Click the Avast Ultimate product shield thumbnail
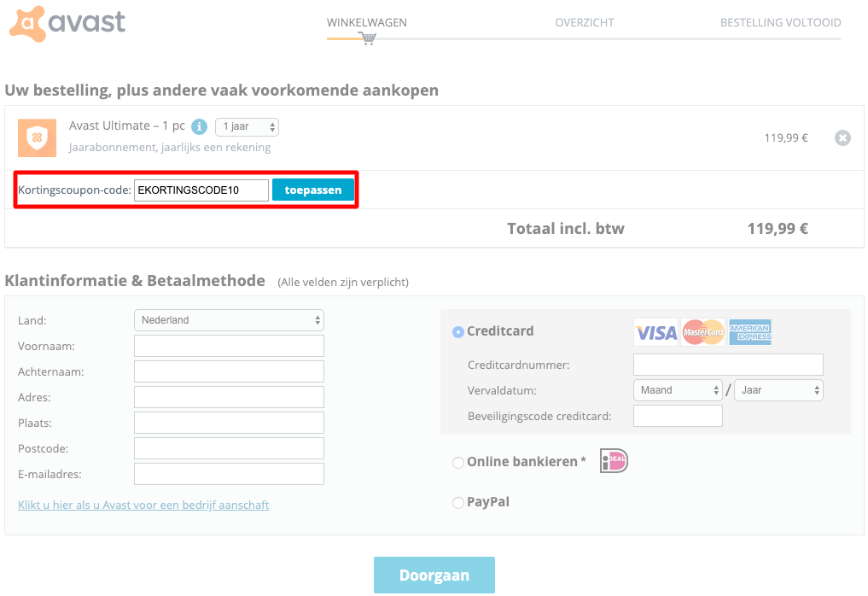The width and height of the screenshot is (868, 596). tap(37, 138)
